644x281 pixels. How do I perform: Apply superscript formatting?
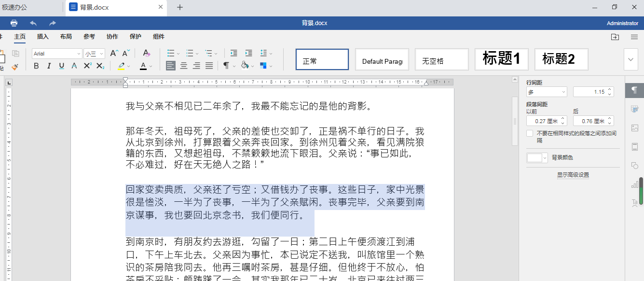[87, 66]
